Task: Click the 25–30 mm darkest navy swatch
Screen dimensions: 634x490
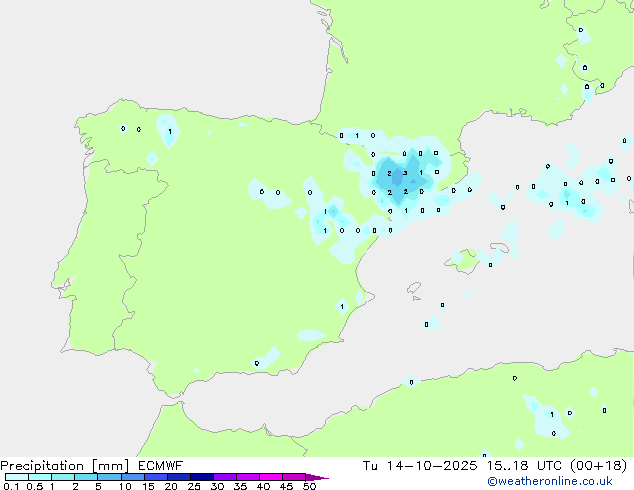Action: [x=201, y=477]
